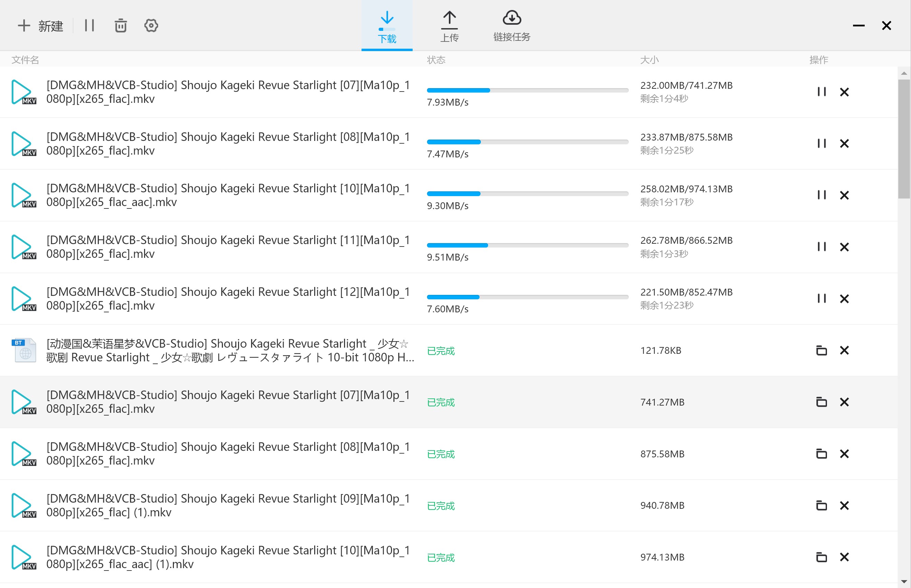The image size is (911, 588).
Task: Click MKV icon of completed [10] (1) file
Action: pos(24,557)
